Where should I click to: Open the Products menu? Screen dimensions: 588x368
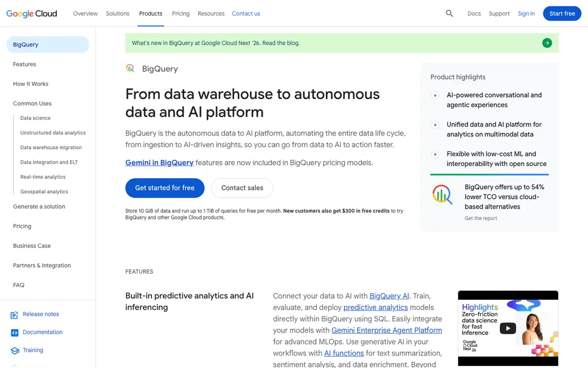[150, 14]
